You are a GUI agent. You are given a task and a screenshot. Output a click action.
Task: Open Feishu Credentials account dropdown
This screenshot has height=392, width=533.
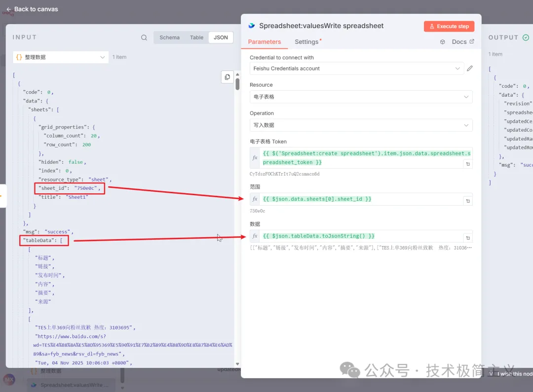[357, 69]
